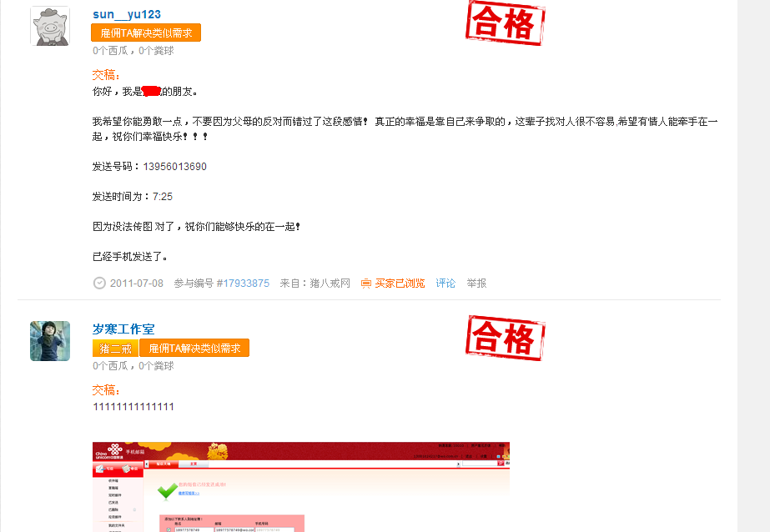Click 雇佣TA解决类似需求 beside 猪二戒
Screen dimensions: 770x532
[194, 349]
